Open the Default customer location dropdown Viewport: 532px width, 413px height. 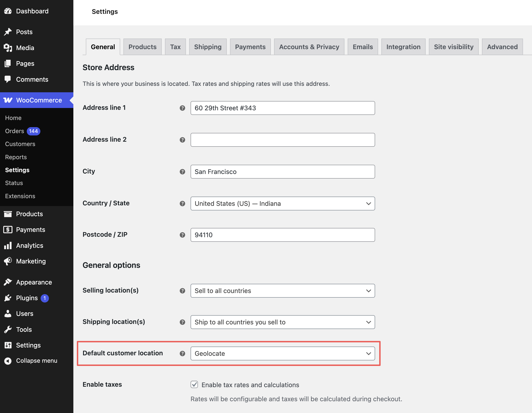point(282,353)
